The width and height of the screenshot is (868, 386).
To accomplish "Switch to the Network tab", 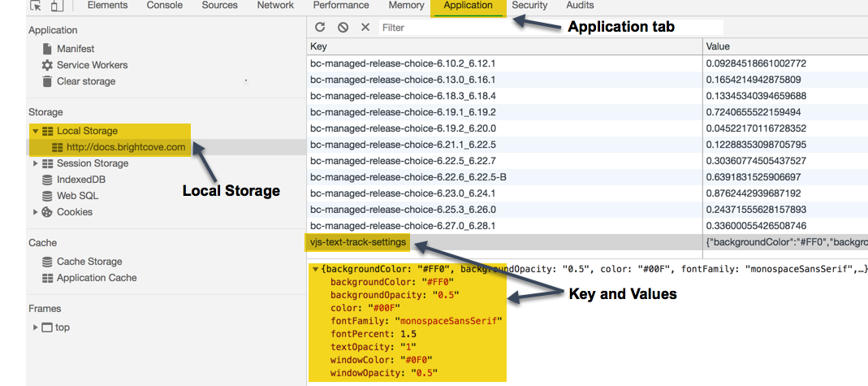I will point(275,6).
